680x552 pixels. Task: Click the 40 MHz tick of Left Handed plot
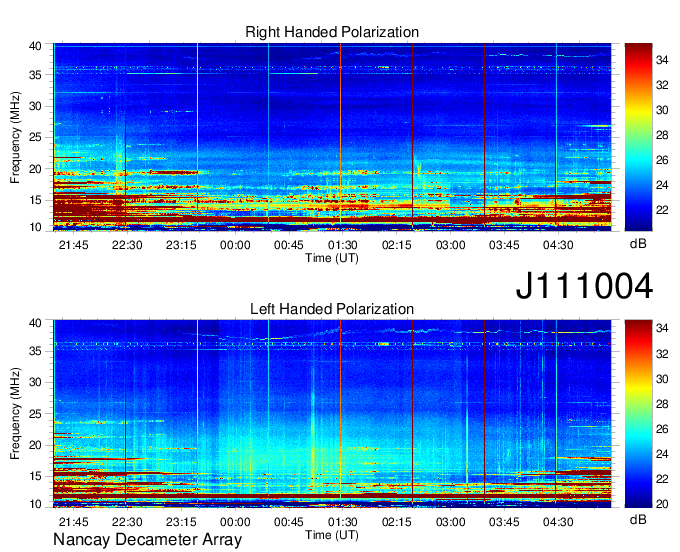coord(35,323)
